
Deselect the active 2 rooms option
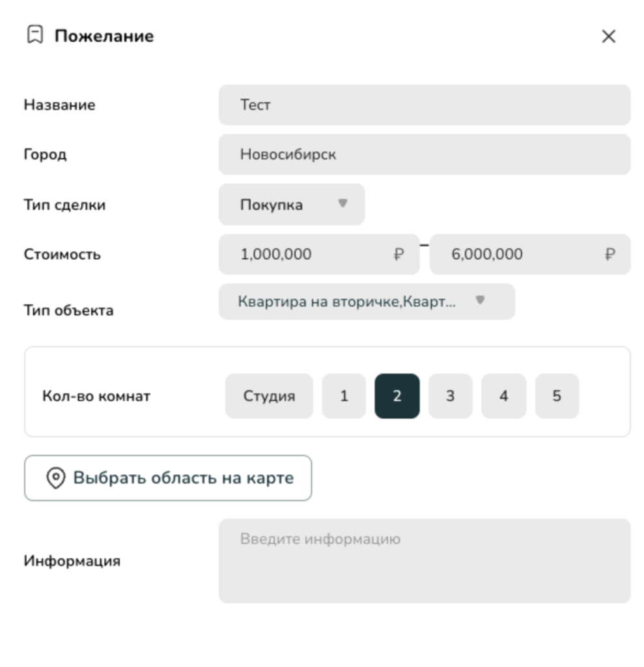coord(397,396)
